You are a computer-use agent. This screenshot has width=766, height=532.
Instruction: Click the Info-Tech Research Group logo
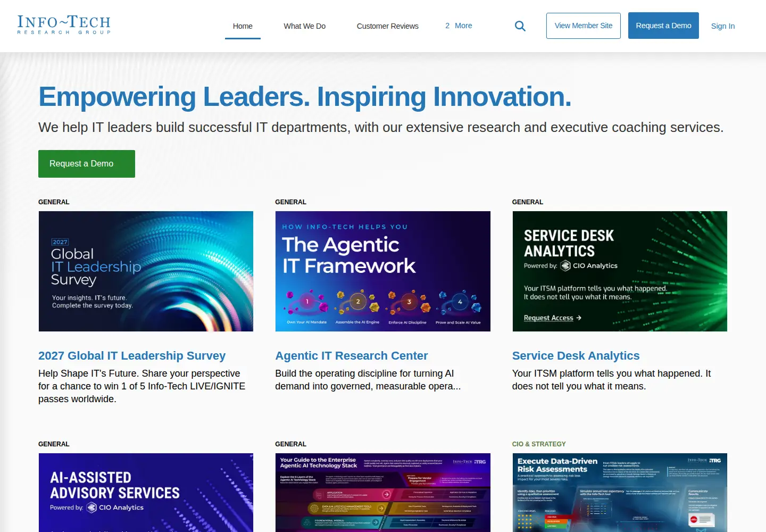click(x=64, y=25)
